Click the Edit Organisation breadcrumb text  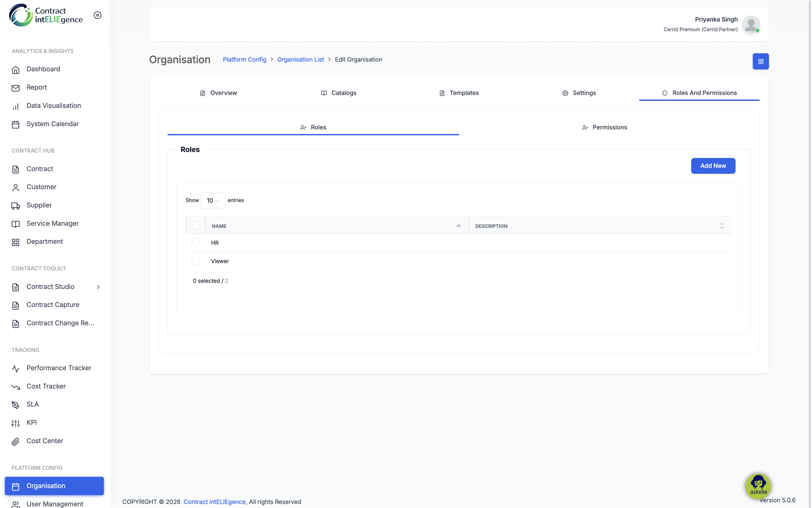358,59
